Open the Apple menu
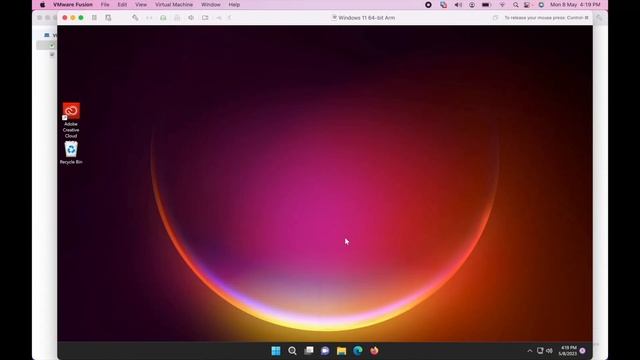This screenshot has width=640, height=360. click(42, 5)
